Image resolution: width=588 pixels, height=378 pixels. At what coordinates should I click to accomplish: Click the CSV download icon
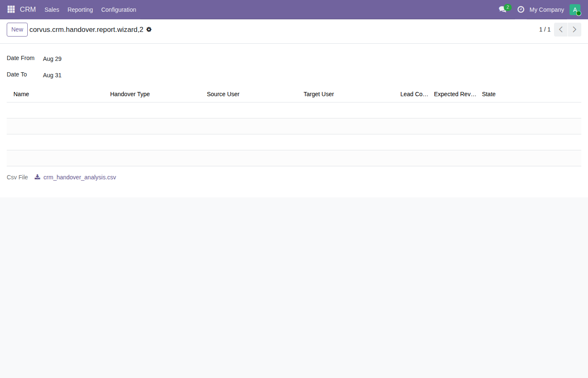tap(37, 177)
